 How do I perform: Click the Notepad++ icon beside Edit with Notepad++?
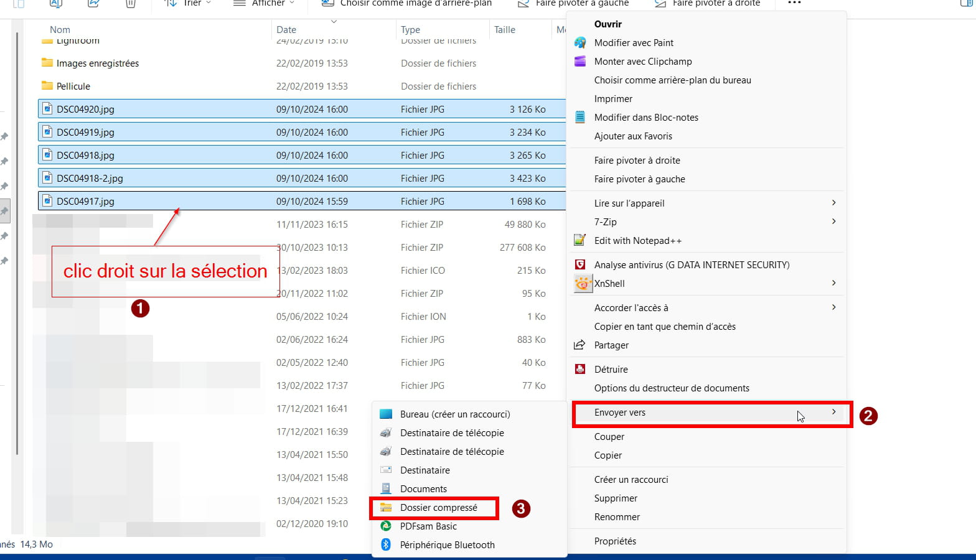point(580,241)
